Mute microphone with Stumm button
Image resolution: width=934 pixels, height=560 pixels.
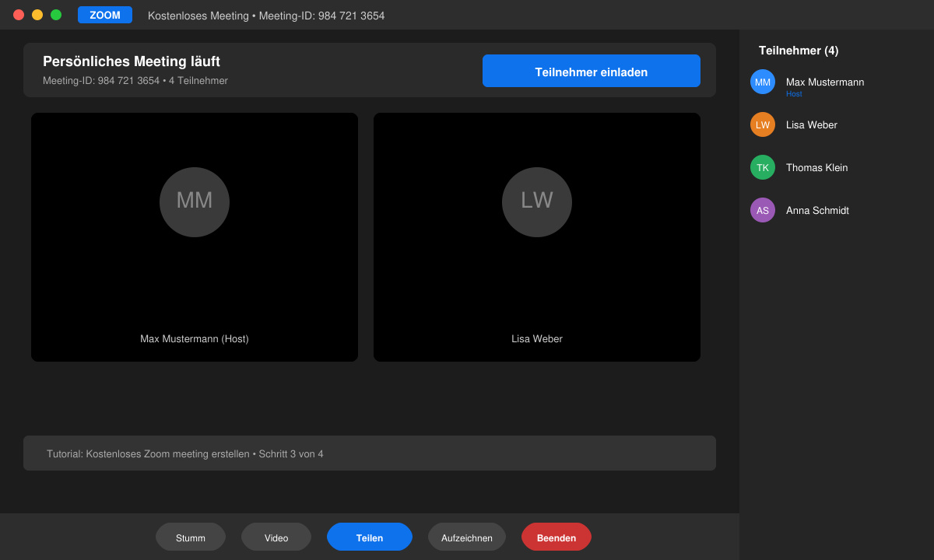191,537
